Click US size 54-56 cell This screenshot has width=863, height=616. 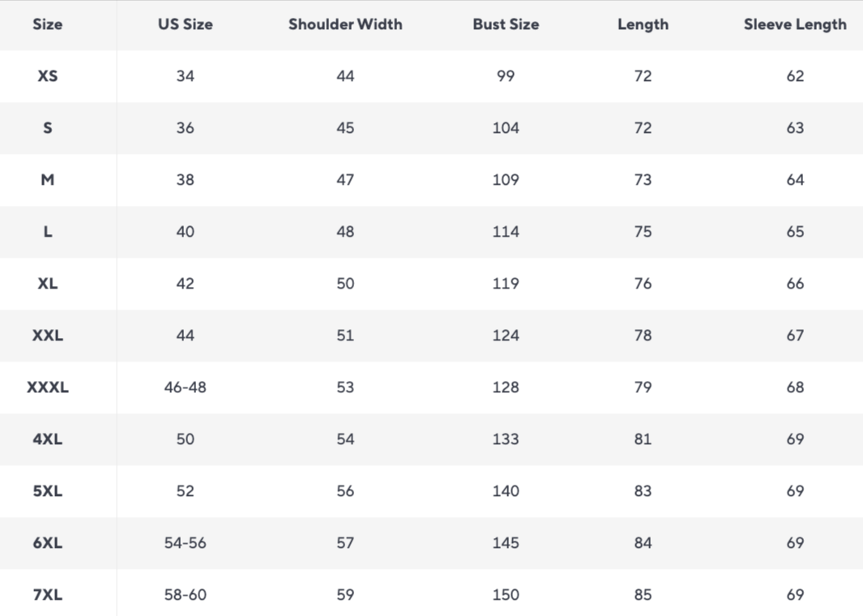[185, 543]
